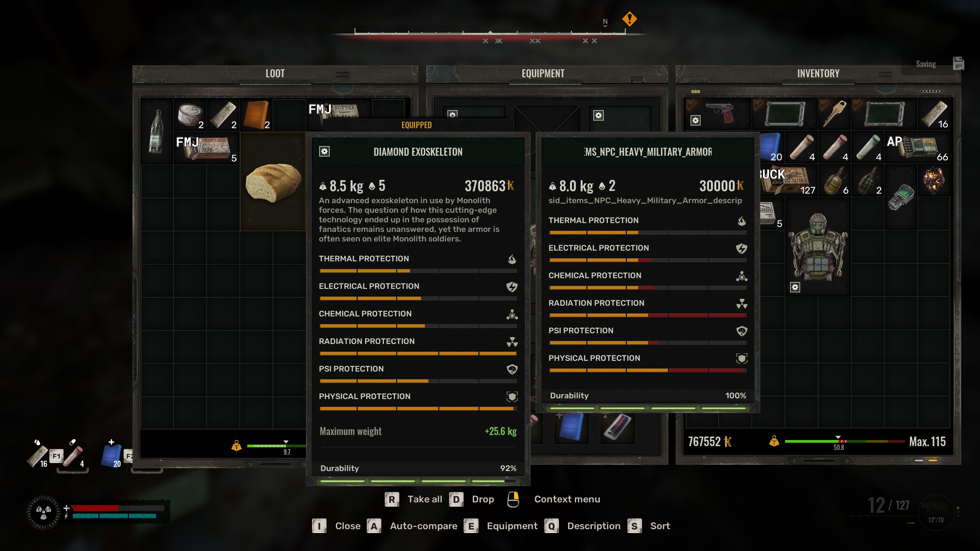Click the gear icon on Diamond Exoskeleton

324,152
